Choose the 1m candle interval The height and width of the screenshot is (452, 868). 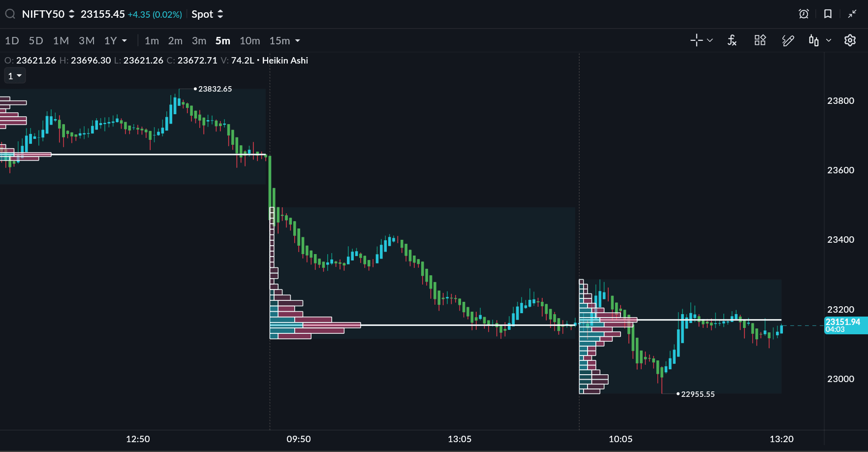(x=152, y=41)
